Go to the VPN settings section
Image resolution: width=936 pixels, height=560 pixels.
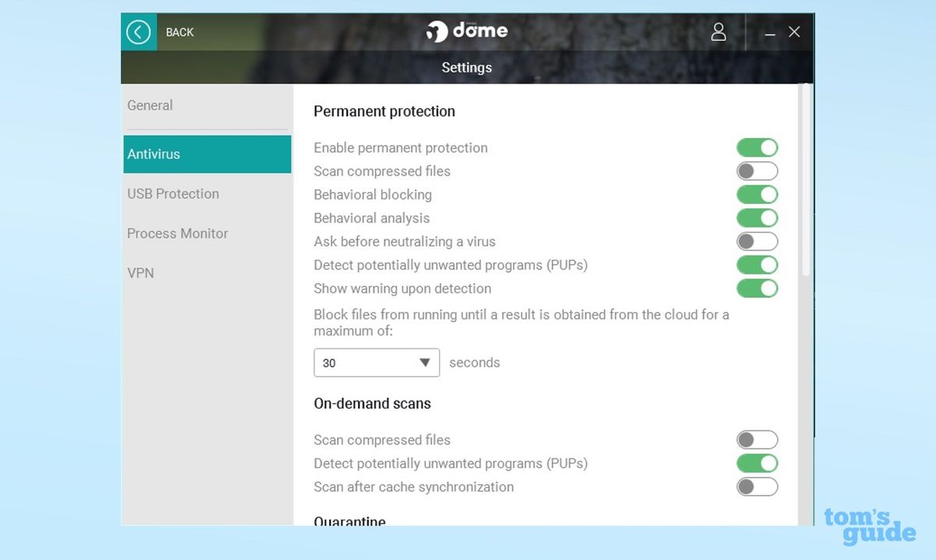point(140,273)
